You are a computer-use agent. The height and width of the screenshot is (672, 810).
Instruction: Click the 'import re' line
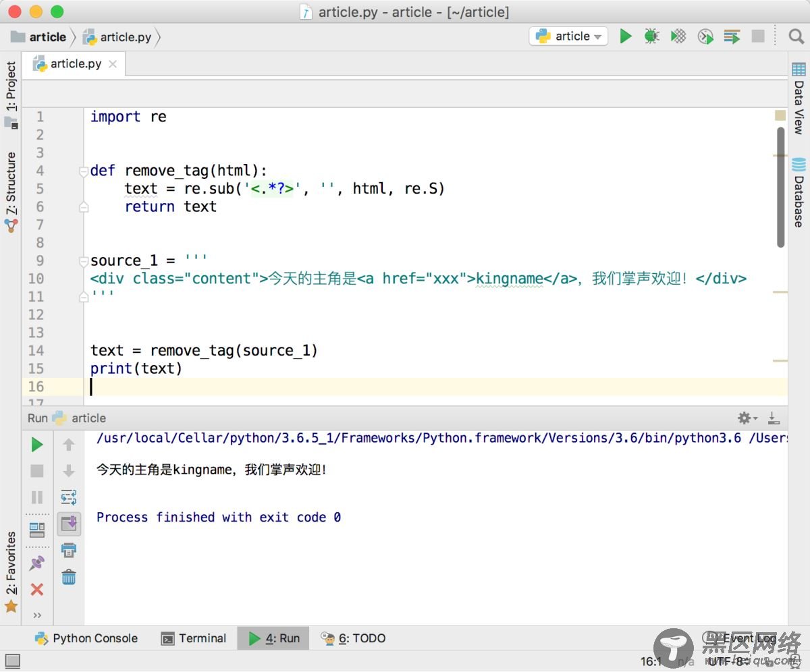click(128, 117)
